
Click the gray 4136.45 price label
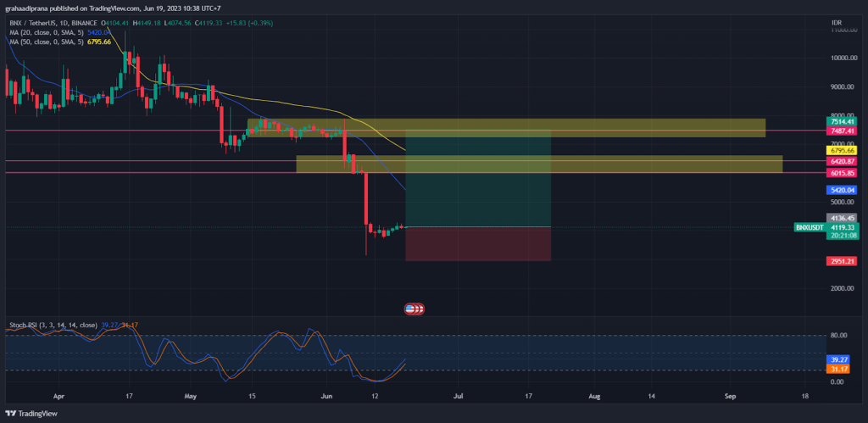click(842, 218)
